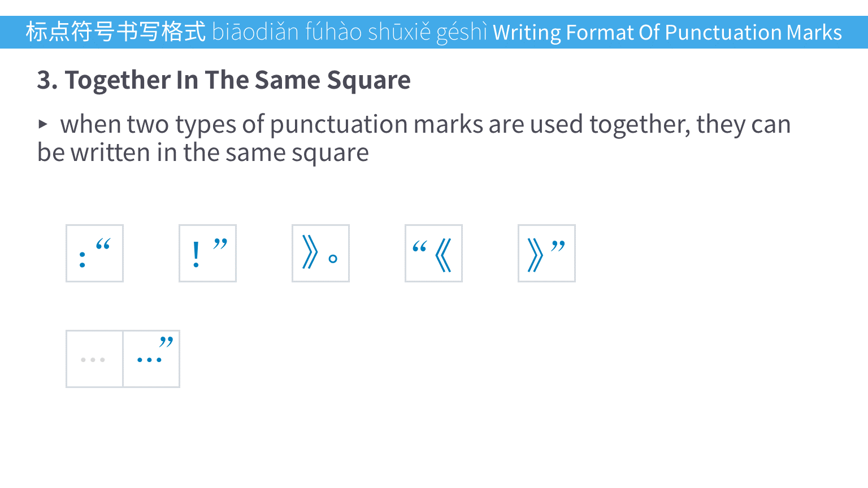Click the double angle bracket in fourth square
Image resolution: width=868 pixels, height=488 pixels.
444,255
